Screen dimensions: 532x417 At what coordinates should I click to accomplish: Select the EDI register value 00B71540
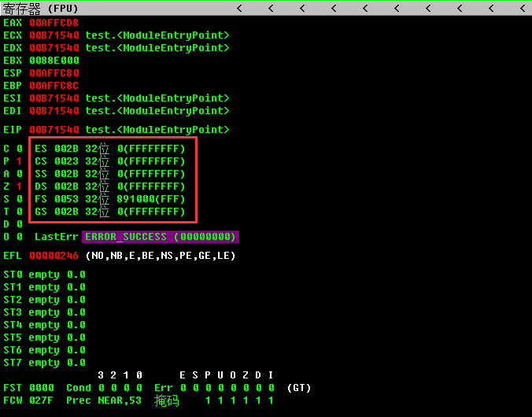pos(54,111)
